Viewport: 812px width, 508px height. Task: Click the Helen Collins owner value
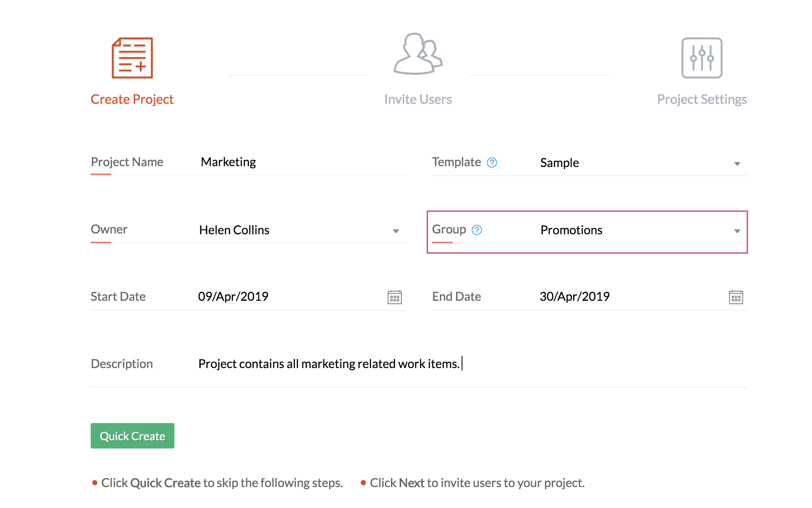(234, 230)
